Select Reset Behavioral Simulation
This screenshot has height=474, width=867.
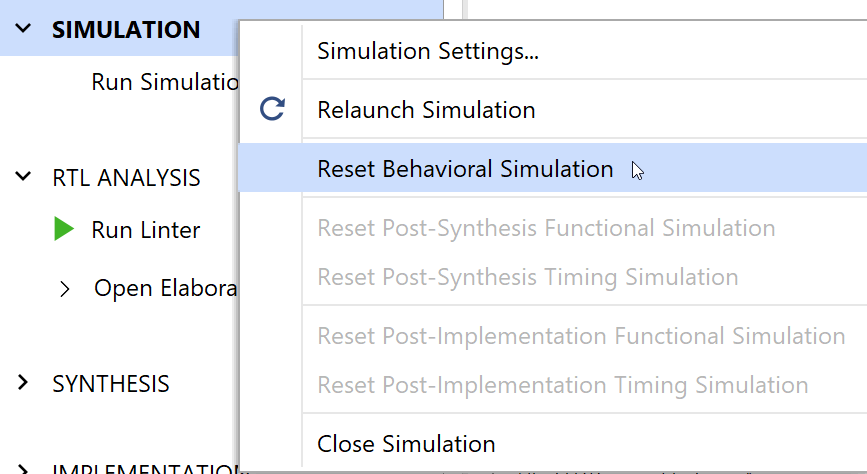tap(465, 169)
